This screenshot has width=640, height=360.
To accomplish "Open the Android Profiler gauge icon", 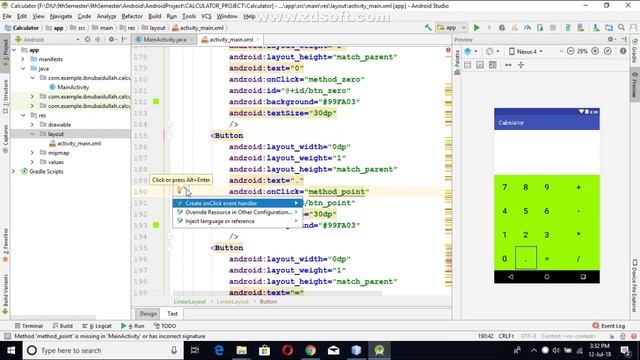I will (527, 28).
